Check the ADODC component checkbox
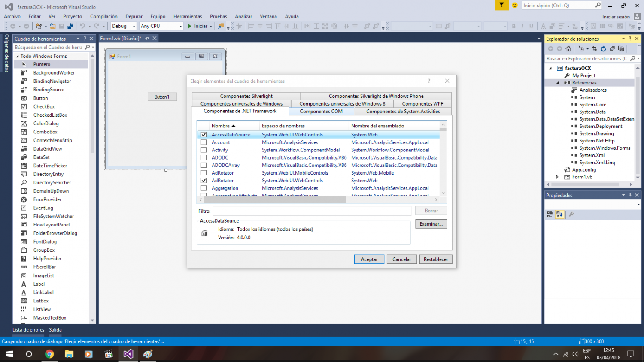 click(x=204, y=157)
